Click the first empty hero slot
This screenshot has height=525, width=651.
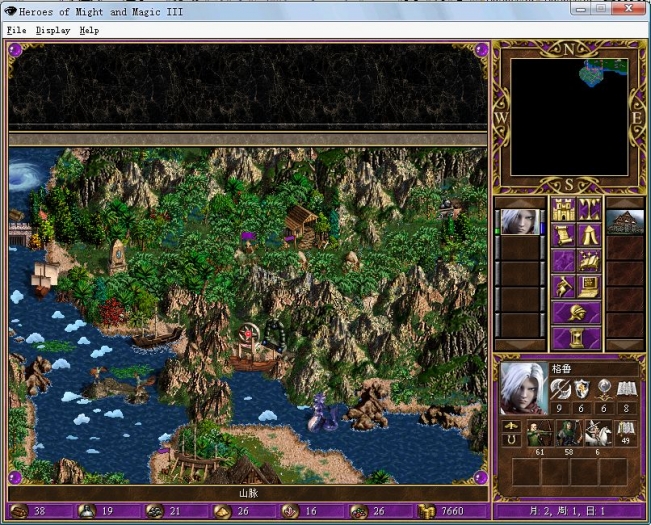[x=520, y=248]
